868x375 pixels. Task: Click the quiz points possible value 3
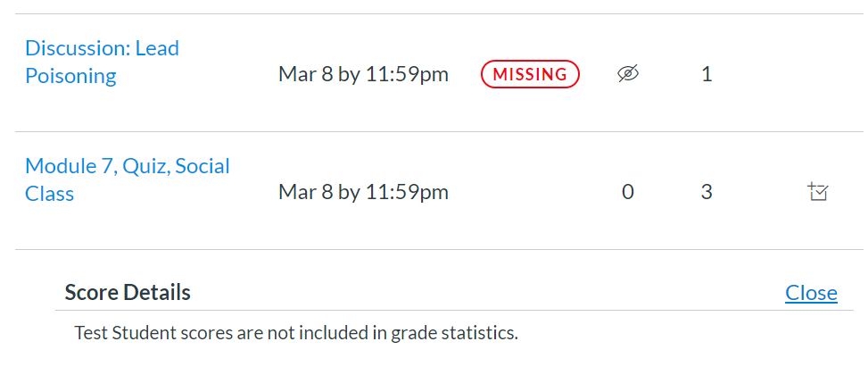[x=707, y=192]
